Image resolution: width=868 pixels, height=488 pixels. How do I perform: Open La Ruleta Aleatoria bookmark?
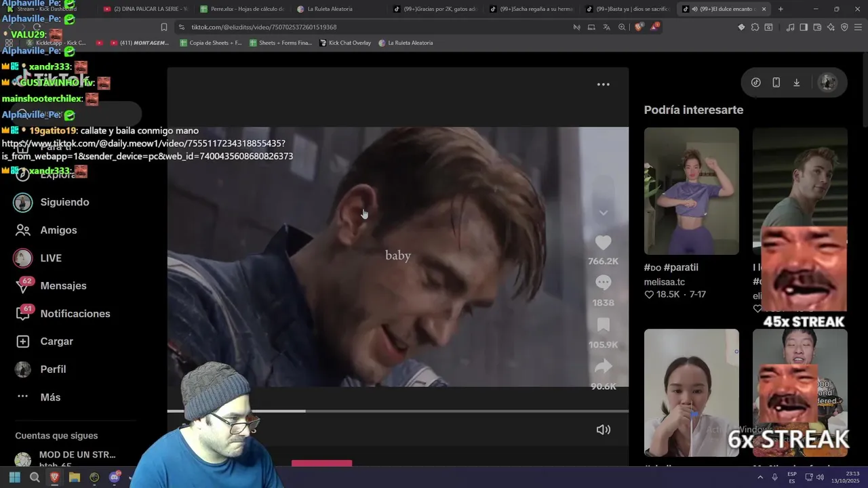pos(406,43)
